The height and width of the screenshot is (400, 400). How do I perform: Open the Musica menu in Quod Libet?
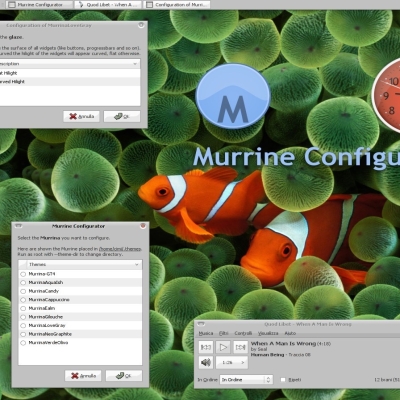[x=206, y=333]
